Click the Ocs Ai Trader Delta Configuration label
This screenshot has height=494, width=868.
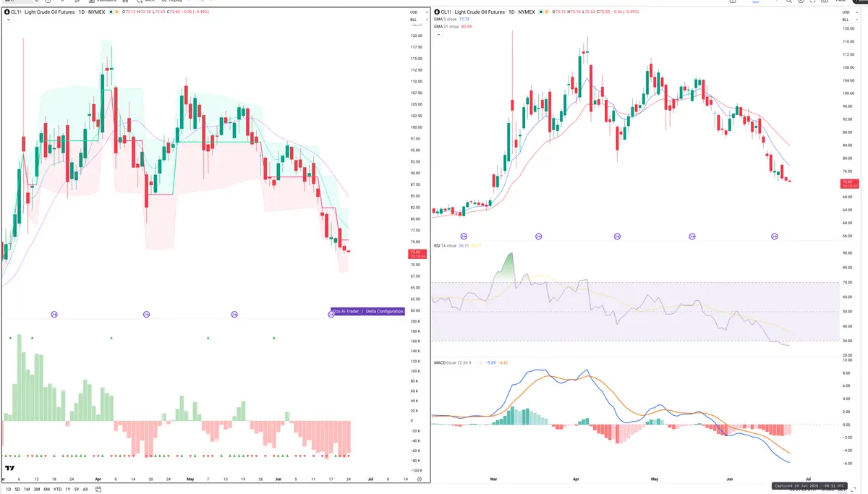(367, 311)
